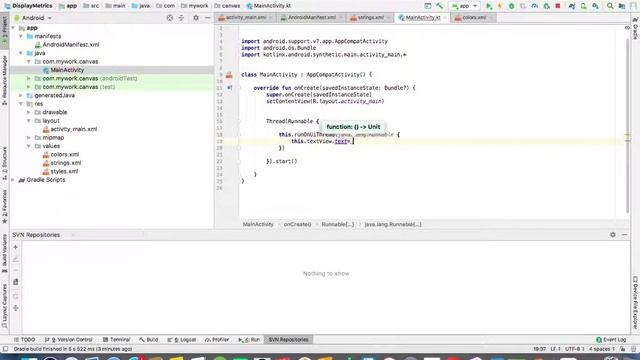Toggle the SVN Repositories tool window tab

(288, 340)
